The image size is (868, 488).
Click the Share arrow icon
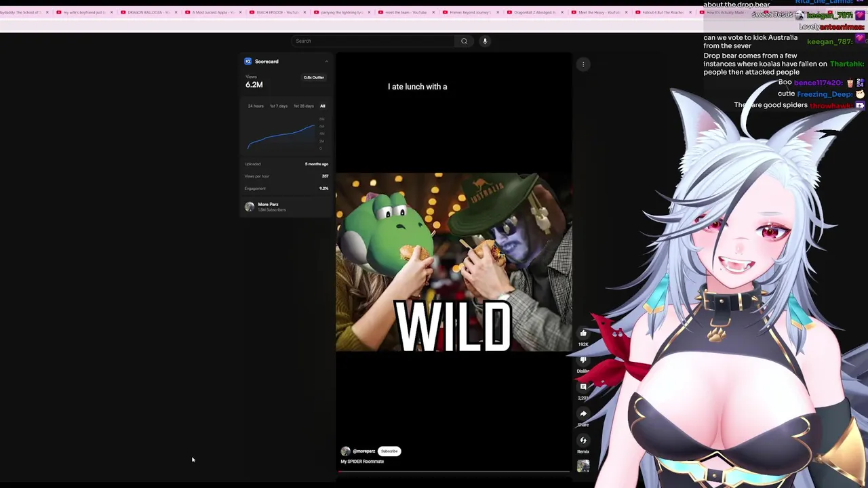(x=583, y=413)
